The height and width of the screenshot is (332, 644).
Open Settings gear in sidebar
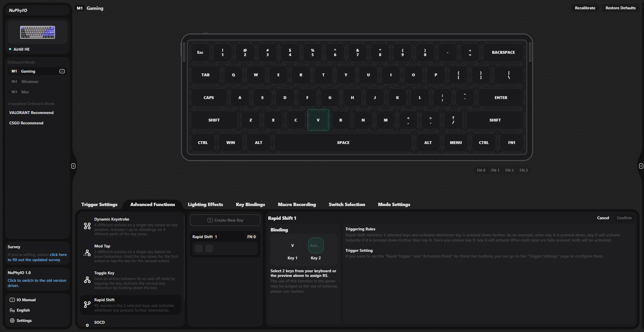[12, 321]
